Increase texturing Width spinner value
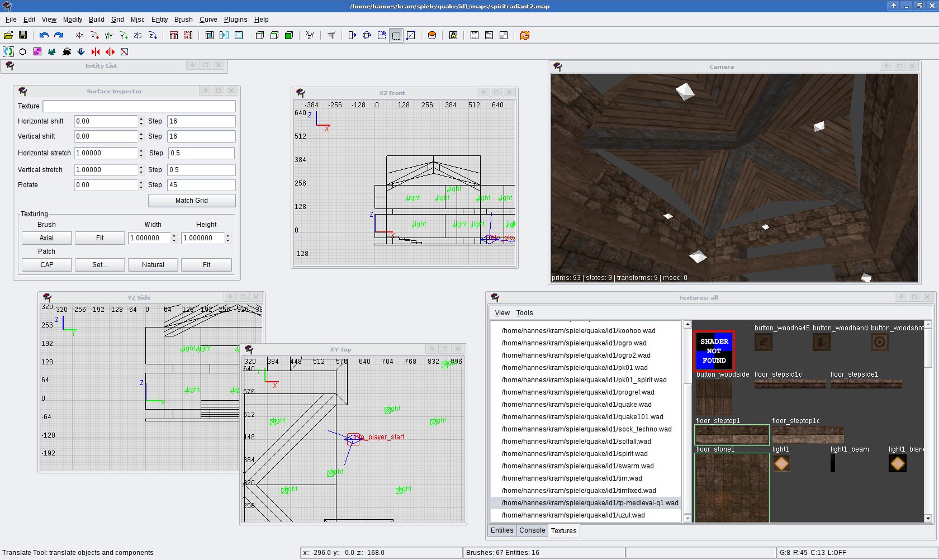939x560 pixels. [x=174, y=235]
